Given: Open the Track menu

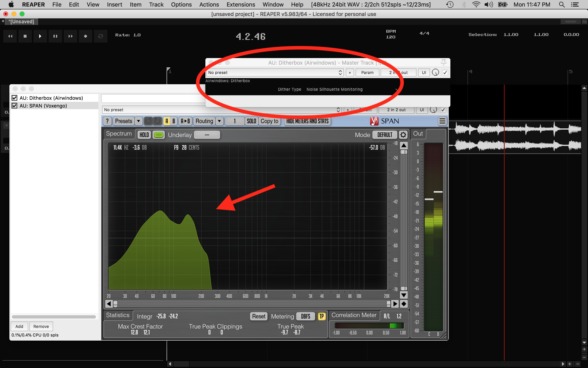Looking at the screenshot, I should click(156, 5).
